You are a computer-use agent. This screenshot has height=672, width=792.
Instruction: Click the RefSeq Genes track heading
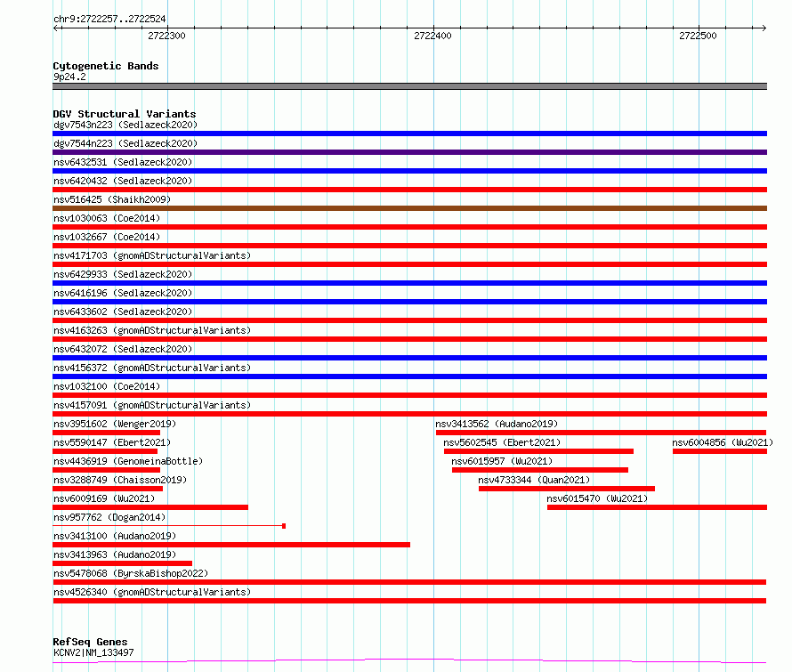click(90, 642)
